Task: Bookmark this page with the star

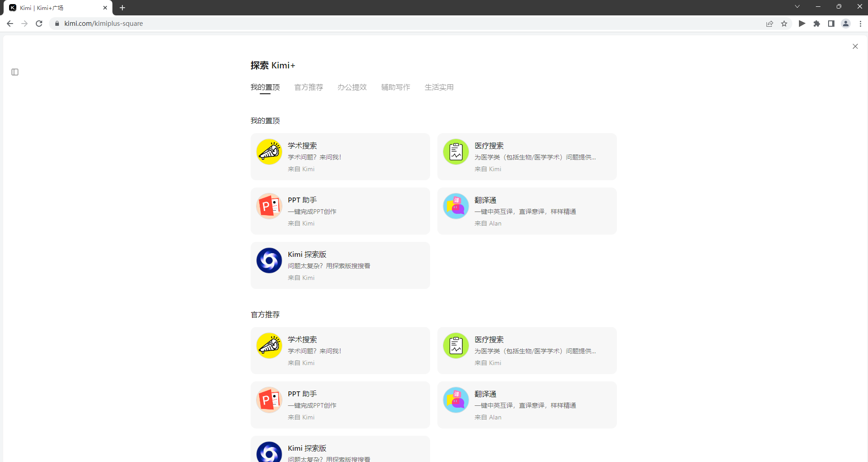Action: (784, 24)
